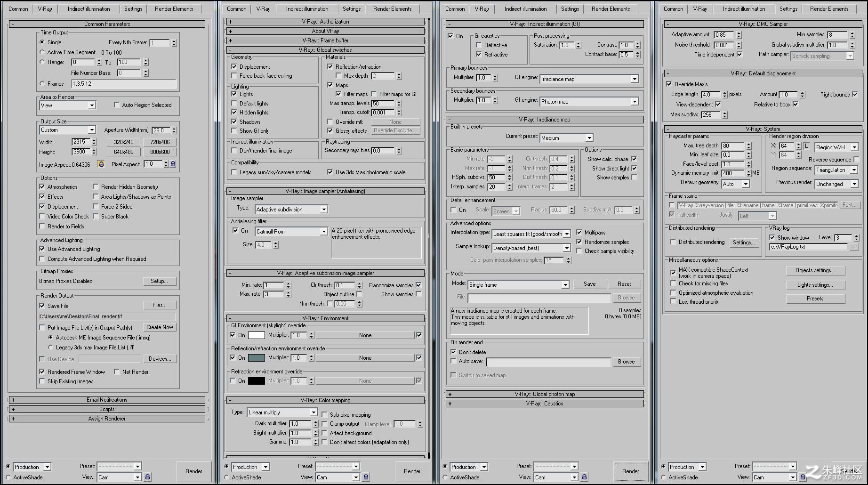Click the Files... button in Render Output
The image size is (868, 485).
160,305
